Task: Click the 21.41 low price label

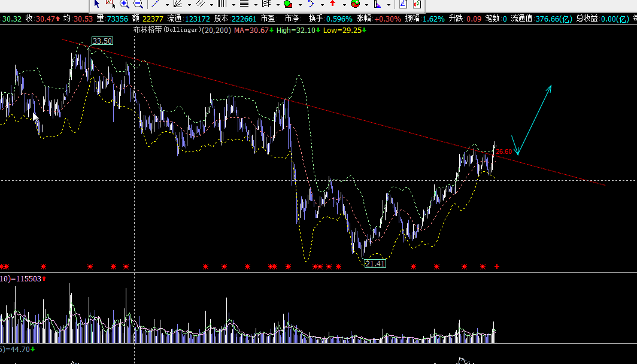Action: tap(375, 263)
